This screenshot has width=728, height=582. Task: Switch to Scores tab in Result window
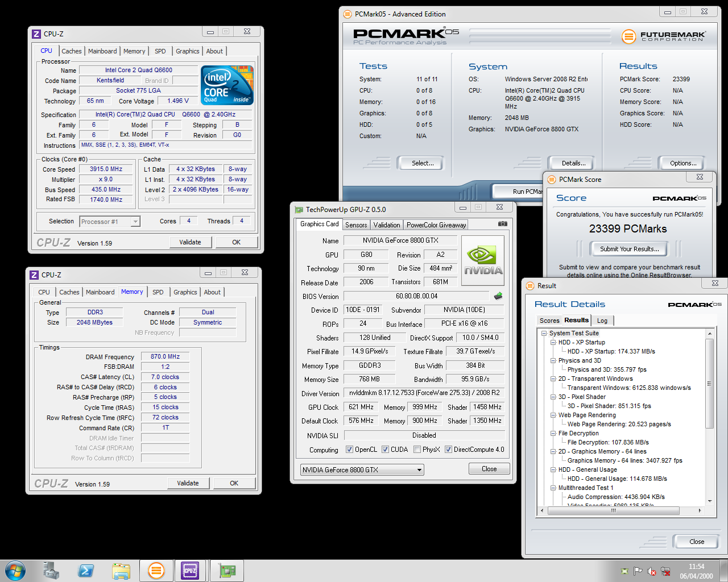click(549, 321)
